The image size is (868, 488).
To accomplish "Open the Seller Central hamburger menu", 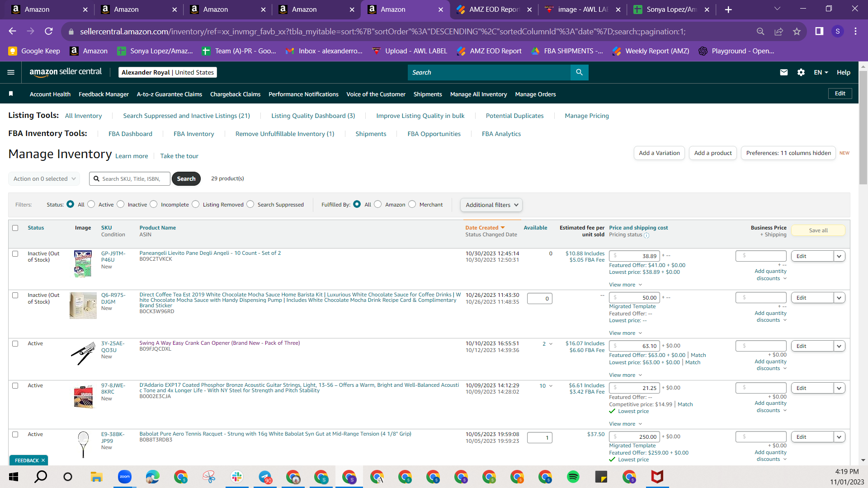I will coord(11,72).
